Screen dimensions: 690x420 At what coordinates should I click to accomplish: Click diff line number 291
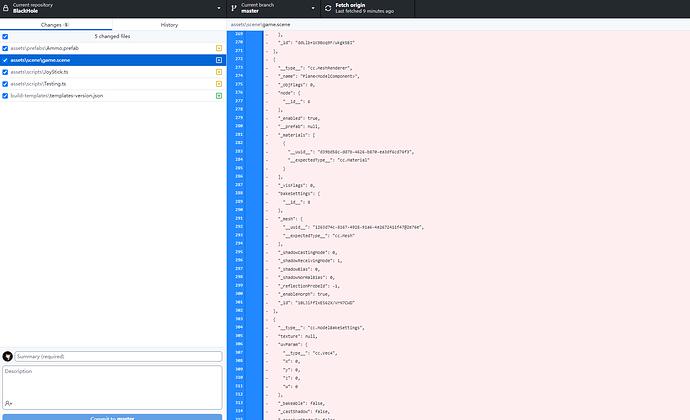coord(239,218)
